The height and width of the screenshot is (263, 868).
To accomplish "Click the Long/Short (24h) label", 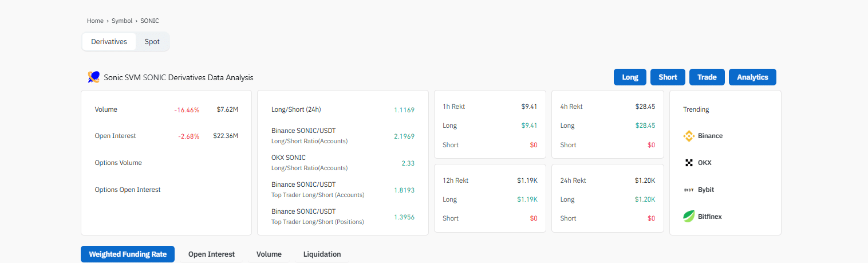I will (296, 109).
